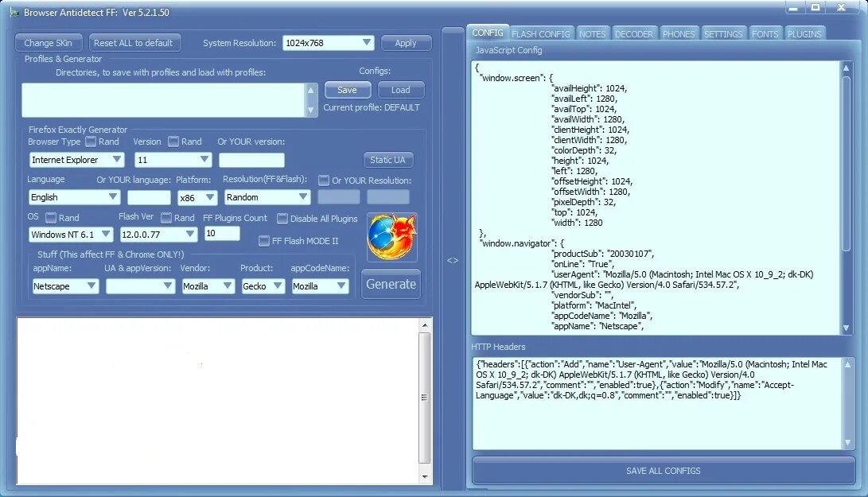Click Reset ALL to default
This screenshot has height=497, width=868.
point(134,43)
